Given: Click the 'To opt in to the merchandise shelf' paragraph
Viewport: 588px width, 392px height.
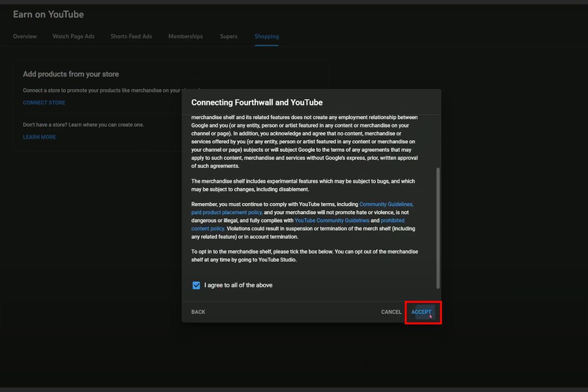Looking at the screenshot, I should tap(305, 256).
